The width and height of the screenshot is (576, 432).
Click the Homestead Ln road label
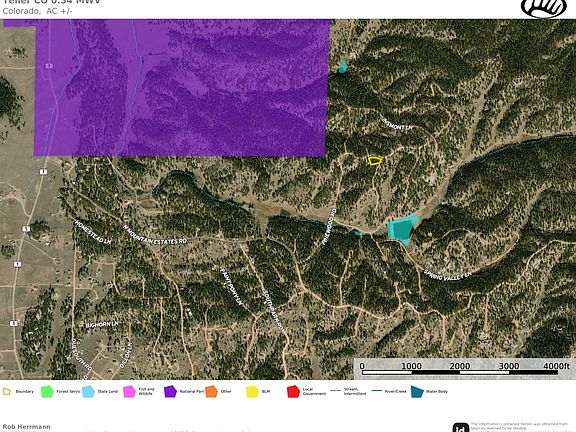tap(93, 232)
